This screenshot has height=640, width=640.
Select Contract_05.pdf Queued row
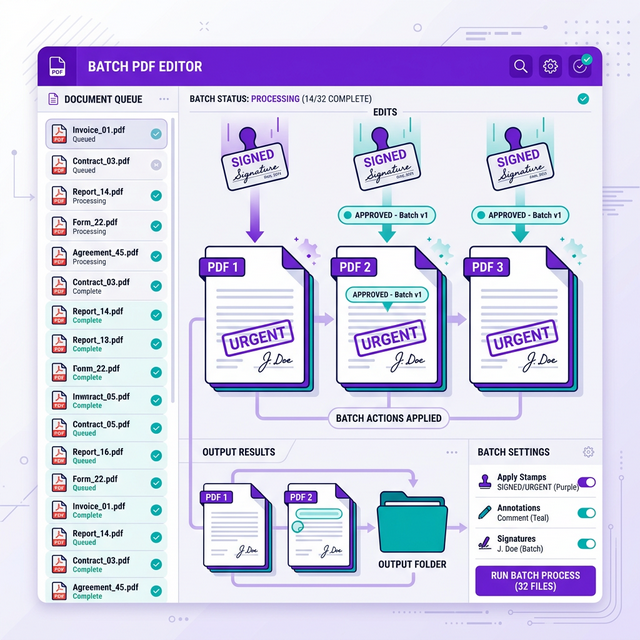pos(106,428)
